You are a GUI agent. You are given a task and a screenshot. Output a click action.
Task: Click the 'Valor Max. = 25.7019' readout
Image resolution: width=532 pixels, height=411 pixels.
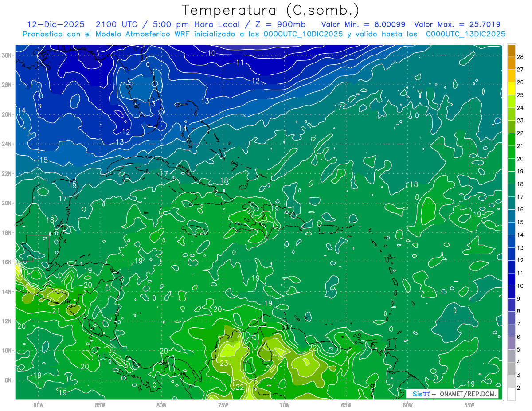point(458,24)
